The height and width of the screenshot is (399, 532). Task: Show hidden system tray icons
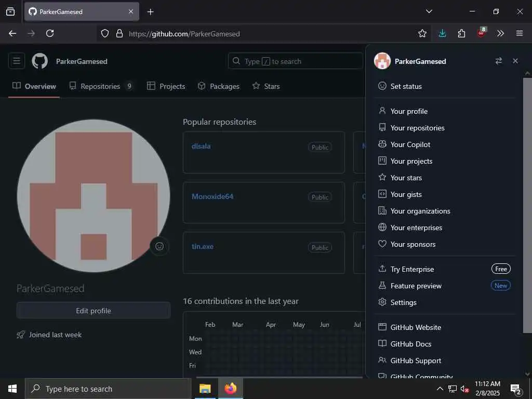click(x=440, y=389)
